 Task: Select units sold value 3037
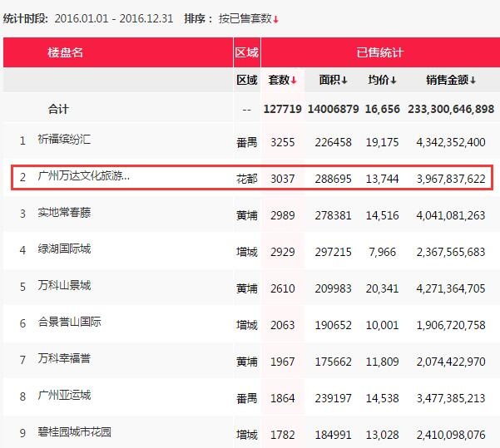coord(283,179)
